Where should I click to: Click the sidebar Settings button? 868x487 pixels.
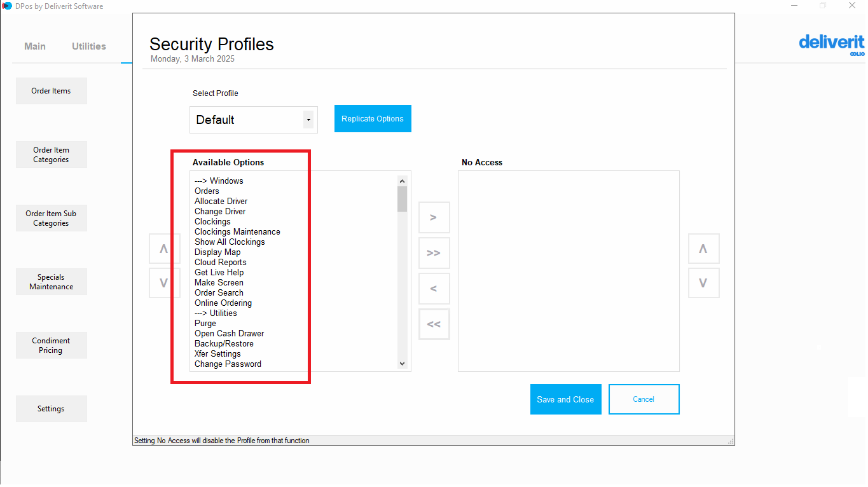click(x=51, y=409)
